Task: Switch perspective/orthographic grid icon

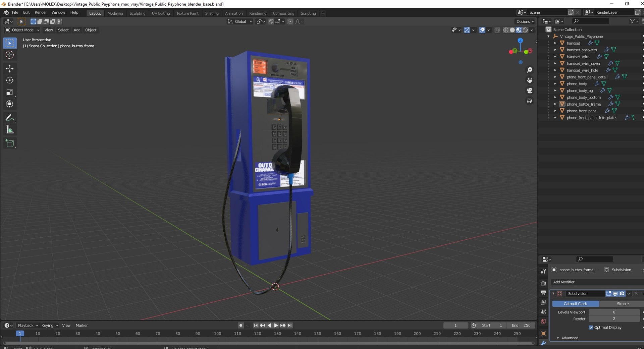Action: click(x=530, y=101)
